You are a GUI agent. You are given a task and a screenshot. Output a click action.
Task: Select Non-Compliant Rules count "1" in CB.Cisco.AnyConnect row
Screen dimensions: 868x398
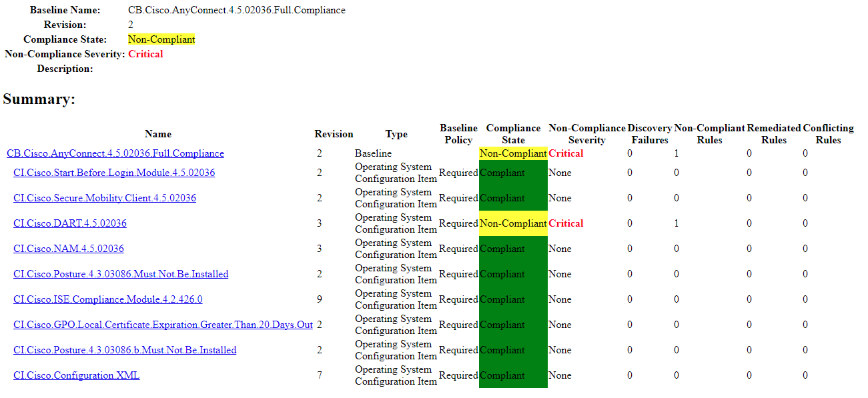click(x=677, y=153)
